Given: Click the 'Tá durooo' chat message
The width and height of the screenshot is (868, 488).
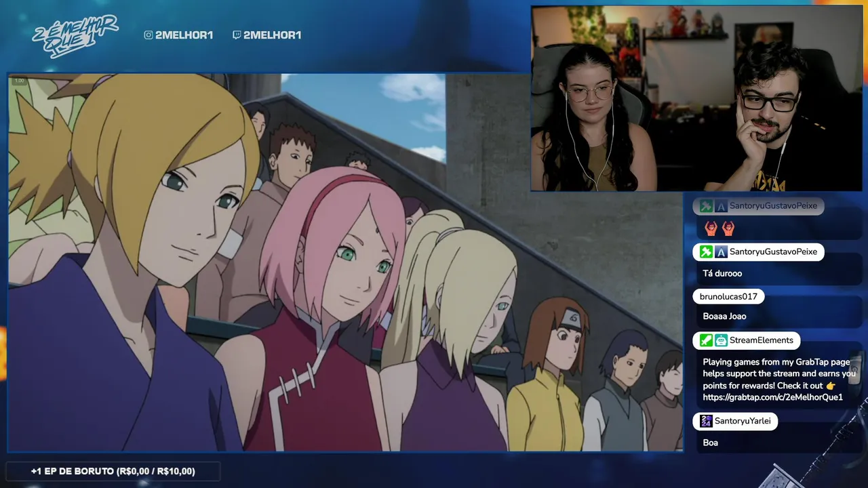Looking at the screenshot, I should coord(722,274).
